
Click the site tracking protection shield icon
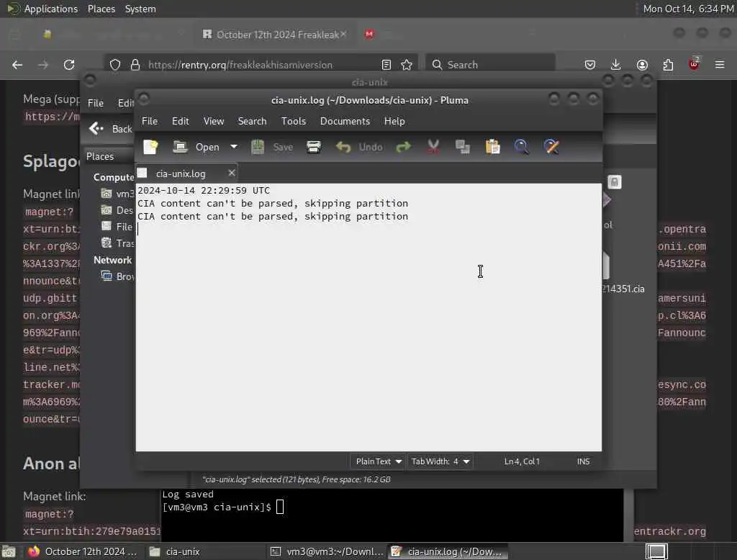(x=115, y=65)
